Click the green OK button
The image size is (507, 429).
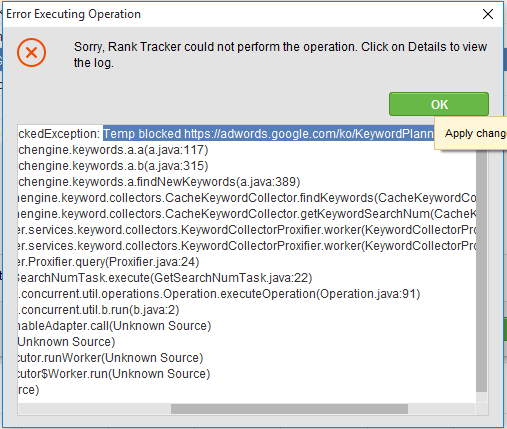439,104
